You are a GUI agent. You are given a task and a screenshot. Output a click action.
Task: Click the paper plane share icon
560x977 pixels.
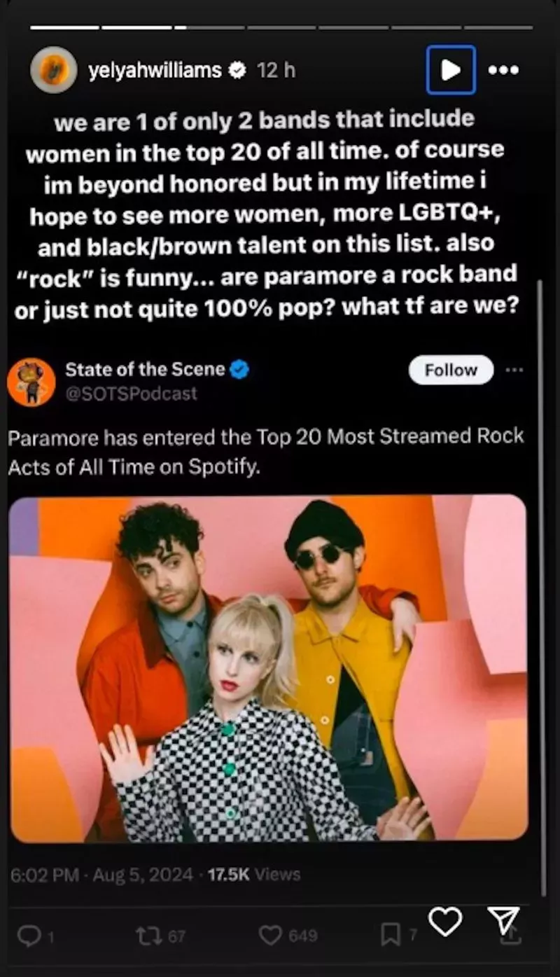coord(503,920)
